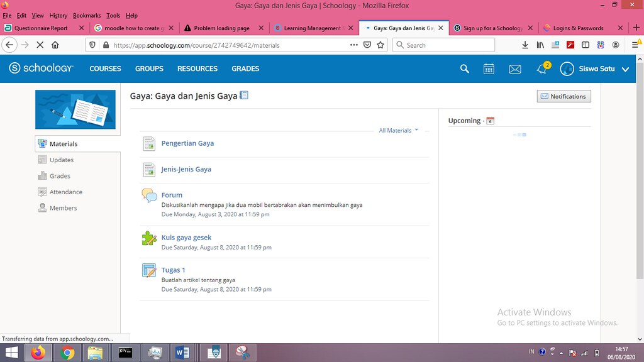The height and width of the screenshot is (362, 644).
Task: Open the course profile icon beside title
Action: click(244, 96)
